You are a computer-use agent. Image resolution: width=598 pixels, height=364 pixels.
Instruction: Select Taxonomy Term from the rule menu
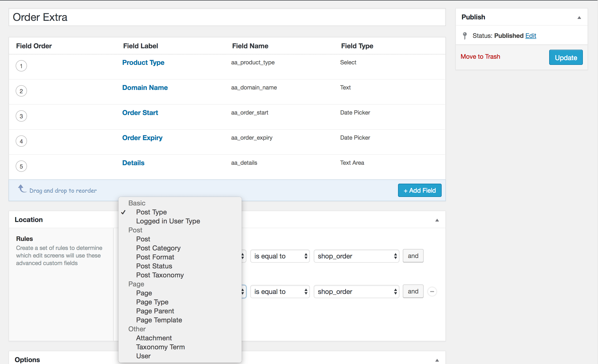160,347
